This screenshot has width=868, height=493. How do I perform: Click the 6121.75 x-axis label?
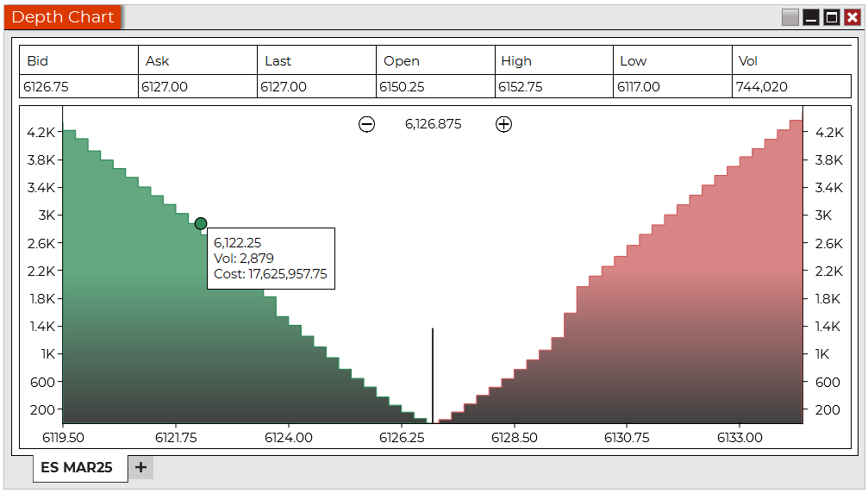point(176,438)
